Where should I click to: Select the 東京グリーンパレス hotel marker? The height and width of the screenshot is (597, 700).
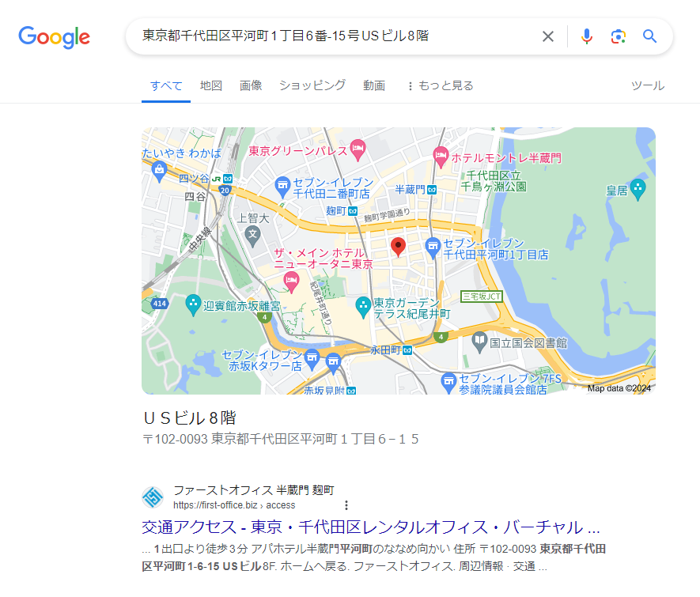[358, 149]
